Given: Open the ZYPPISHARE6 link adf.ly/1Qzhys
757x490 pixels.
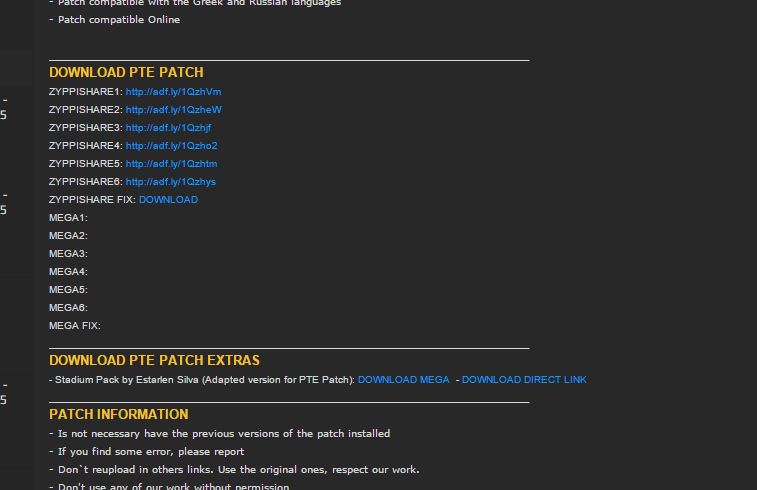Looking at the screenshot, I should click(170, 182).
